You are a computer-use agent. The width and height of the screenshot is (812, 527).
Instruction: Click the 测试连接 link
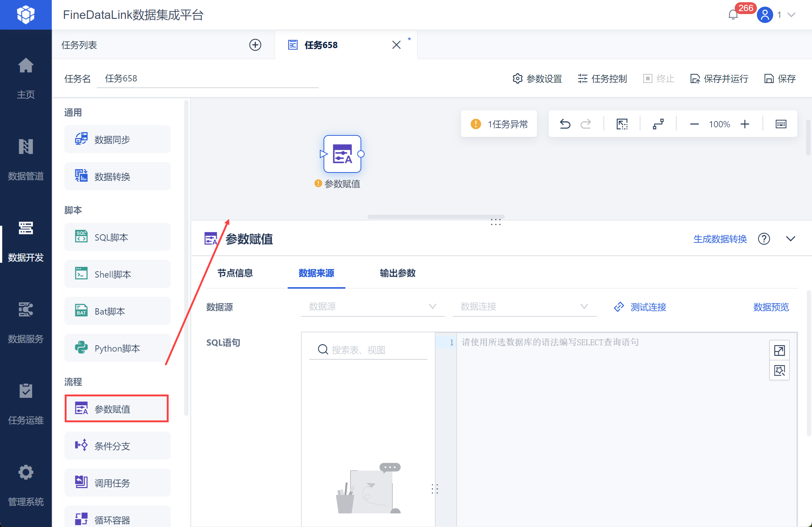640,307
